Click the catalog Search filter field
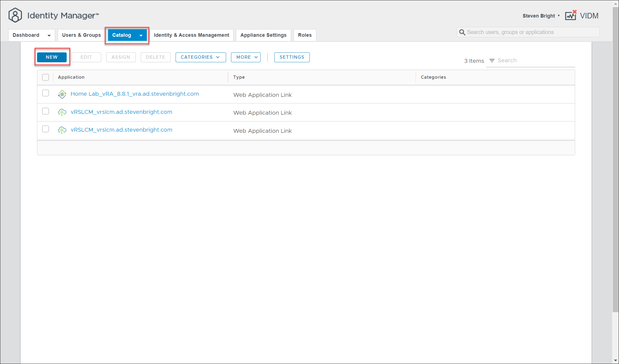Image resolution: width=619 pixels, height=364 pixels. [x=535, y=61]
